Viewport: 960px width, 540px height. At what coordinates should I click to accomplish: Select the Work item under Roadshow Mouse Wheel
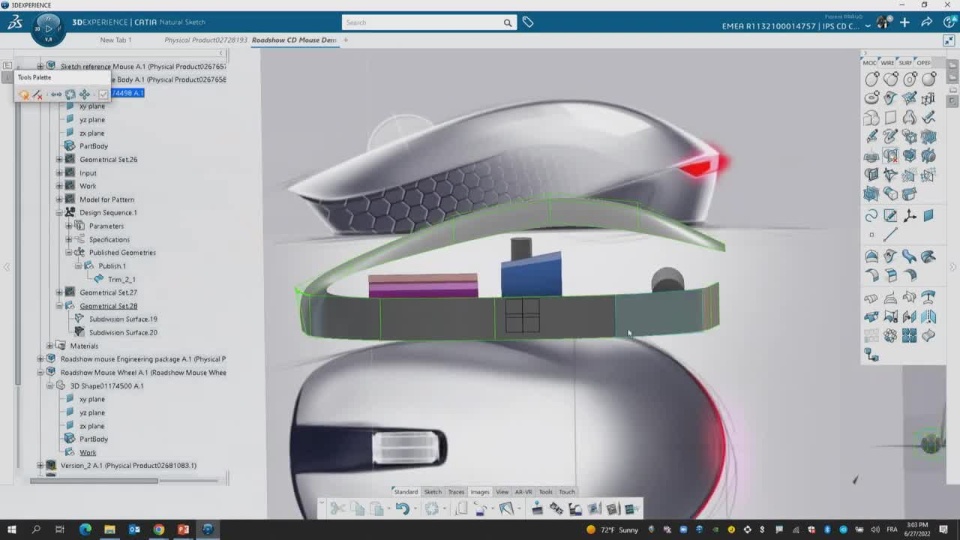coord(88,452)
